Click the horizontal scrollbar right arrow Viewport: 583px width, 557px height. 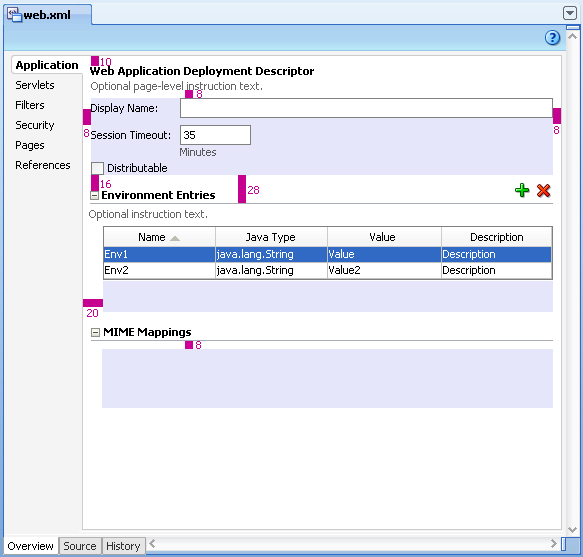(553, 544)
